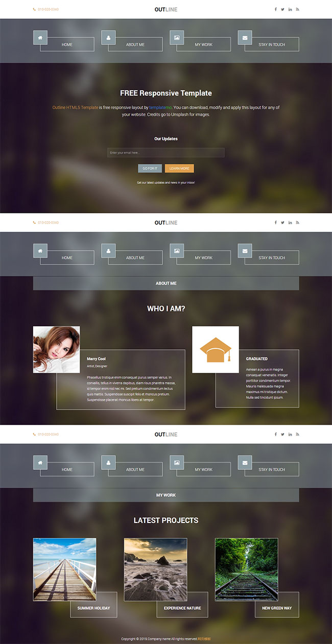Select the envelope icon above the first STAY IN TOUCH
The width and height of the screenshot is (332, 644).
245,38
